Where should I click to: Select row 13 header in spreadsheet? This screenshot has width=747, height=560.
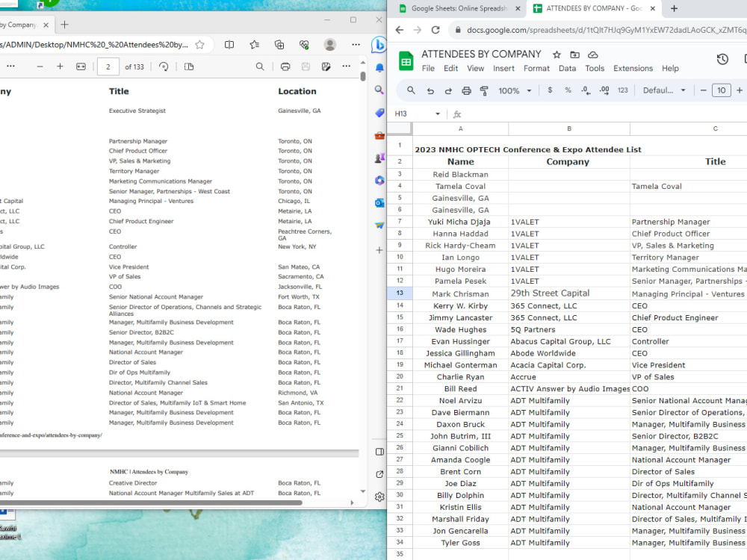coord(400,293)
